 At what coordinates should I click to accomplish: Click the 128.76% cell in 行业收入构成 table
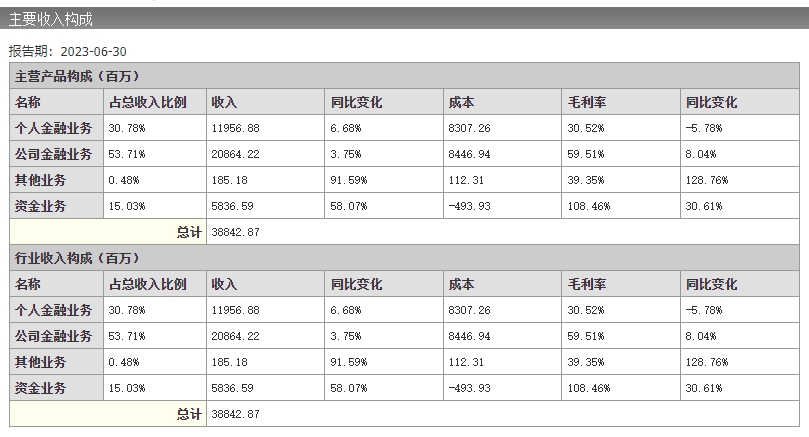[x=707, y=362]
